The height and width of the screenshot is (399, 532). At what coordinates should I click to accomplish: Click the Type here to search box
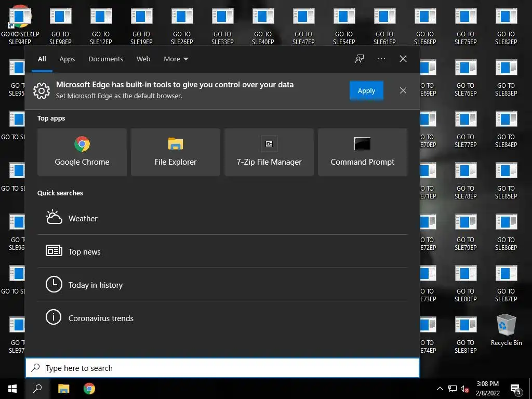222,368
